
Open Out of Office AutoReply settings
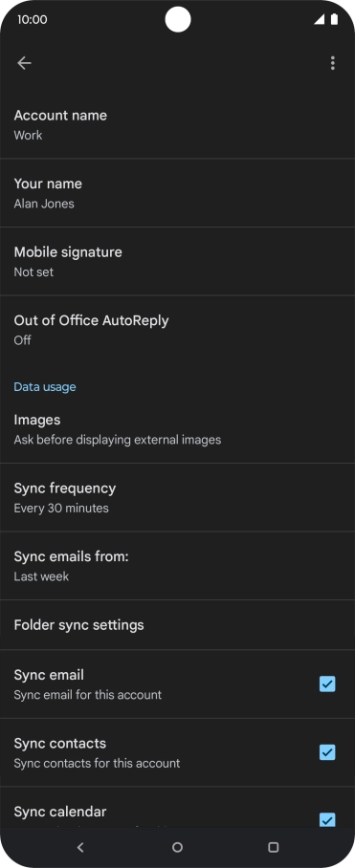coord(177,330)
